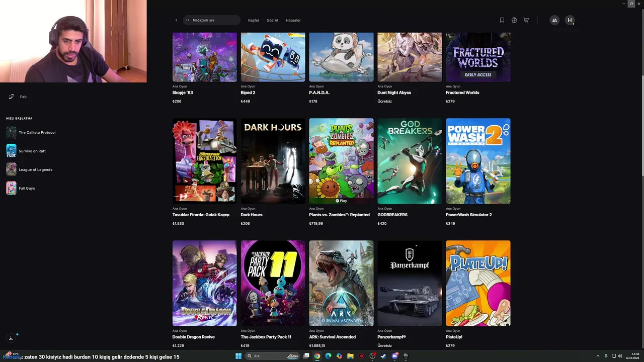Image resolution: width=644 pixels, height=362 pixels.
Task: Go back using the back arrow
Action: [176, 20]
